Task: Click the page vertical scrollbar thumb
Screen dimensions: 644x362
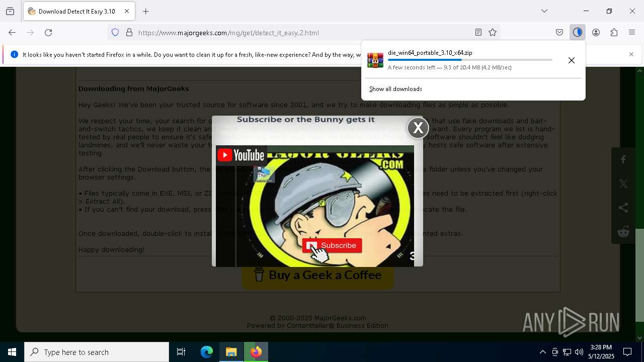Action: [639, 275]
